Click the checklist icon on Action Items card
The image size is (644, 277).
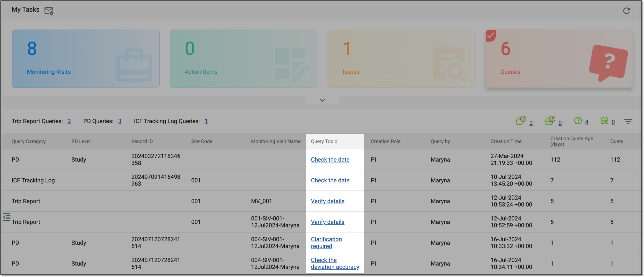tap(292, 65)
